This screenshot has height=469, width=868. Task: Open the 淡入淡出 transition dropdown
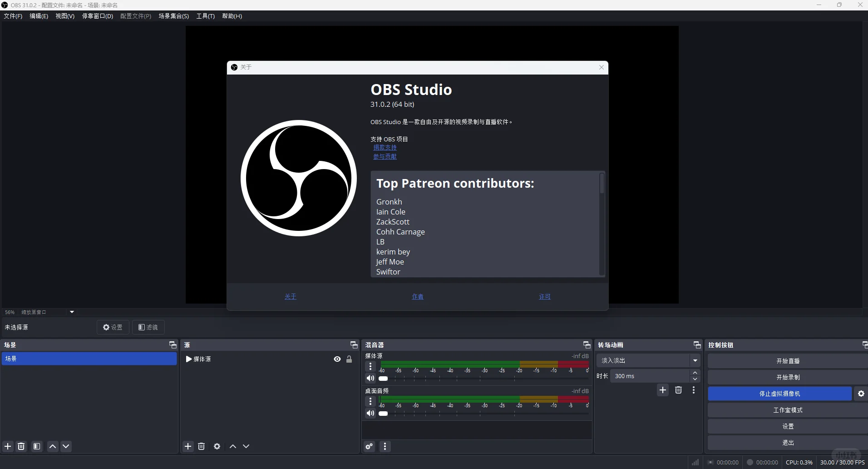tap(695, 360)
